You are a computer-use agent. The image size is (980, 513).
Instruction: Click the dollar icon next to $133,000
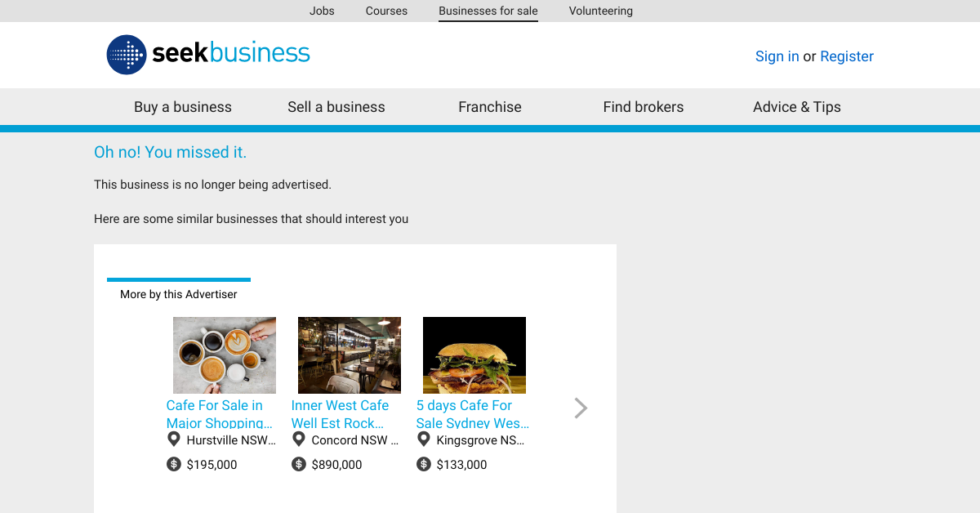[424, 464]
